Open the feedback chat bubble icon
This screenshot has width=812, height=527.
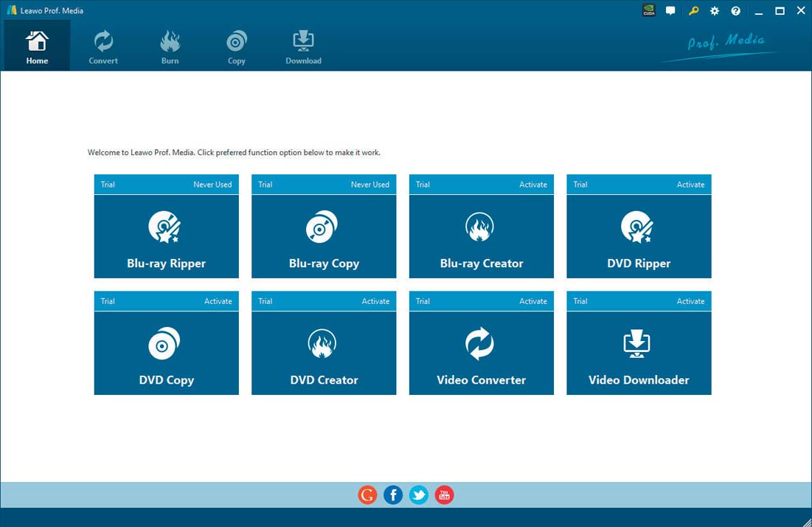click(670, 10)
